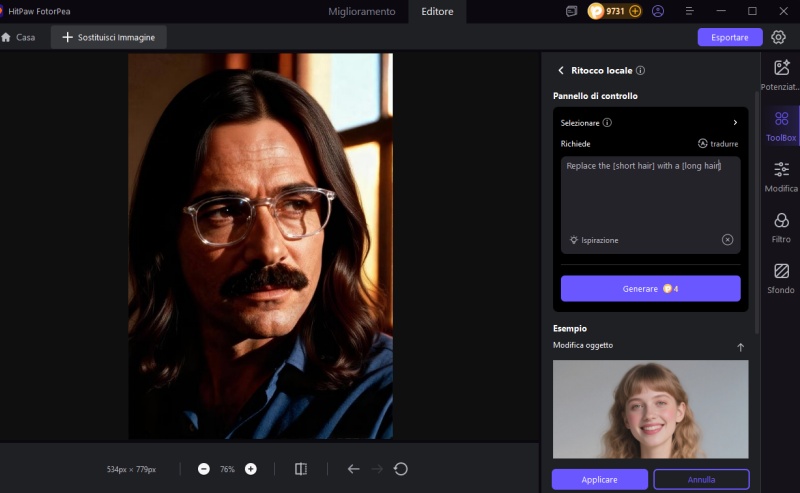Image resolution: width=800 pixels, height=493 pixels.
Task: Click the Generare button
Action: [x=650, y=289]
